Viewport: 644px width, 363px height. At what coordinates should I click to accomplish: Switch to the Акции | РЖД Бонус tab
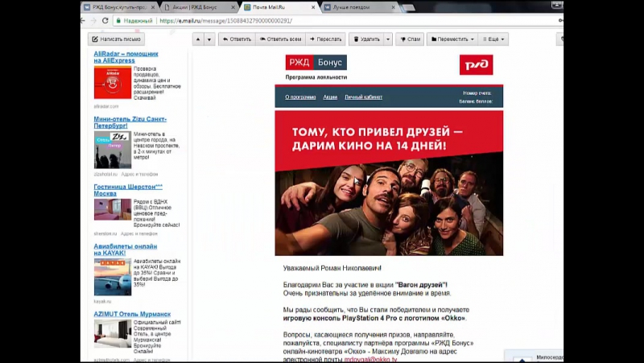197,6
